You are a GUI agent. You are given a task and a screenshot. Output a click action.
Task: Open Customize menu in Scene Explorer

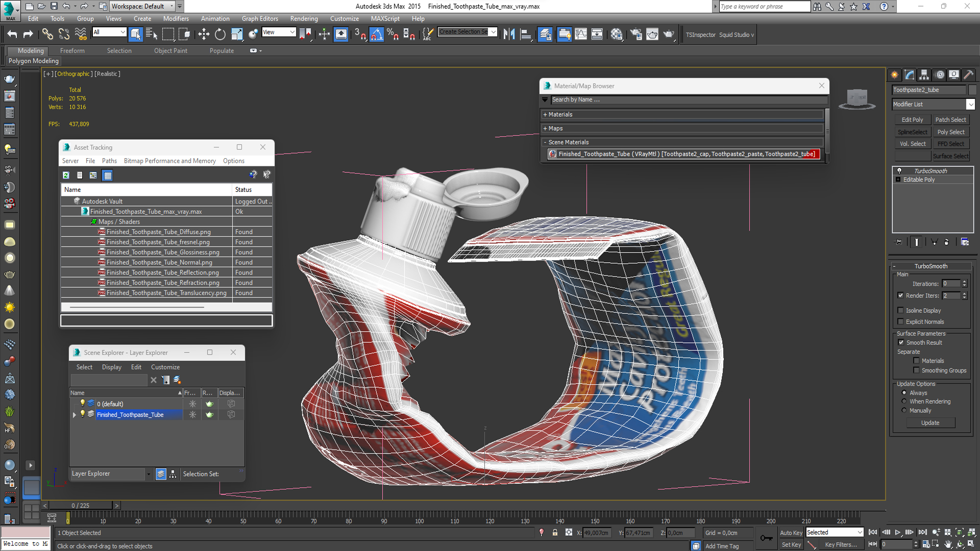[165, 367]
